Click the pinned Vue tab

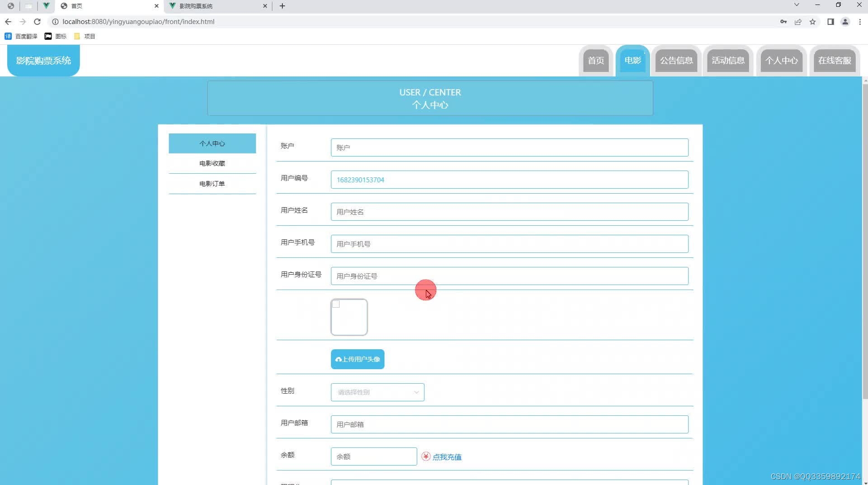pyautogui.click(x=46, y=6)
